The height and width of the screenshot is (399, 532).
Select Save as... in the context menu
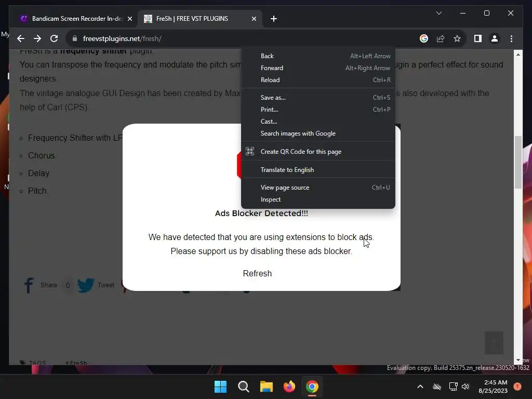coord(318,97)
